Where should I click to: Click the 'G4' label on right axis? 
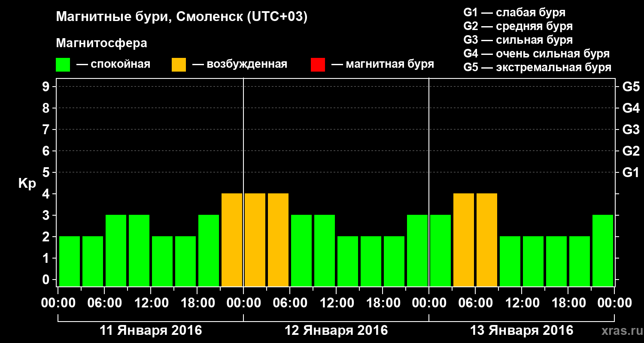click(x=631, y=108)
